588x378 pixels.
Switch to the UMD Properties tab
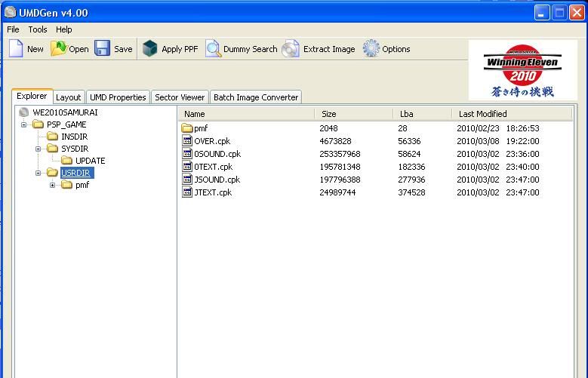(x=117, y=97)
